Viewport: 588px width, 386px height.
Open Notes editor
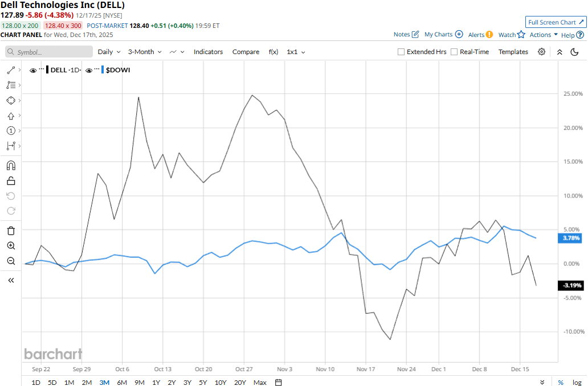point(406,35)
